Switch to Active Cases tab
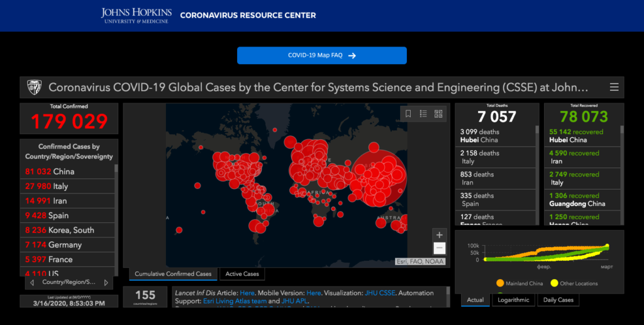 (242, 274)
